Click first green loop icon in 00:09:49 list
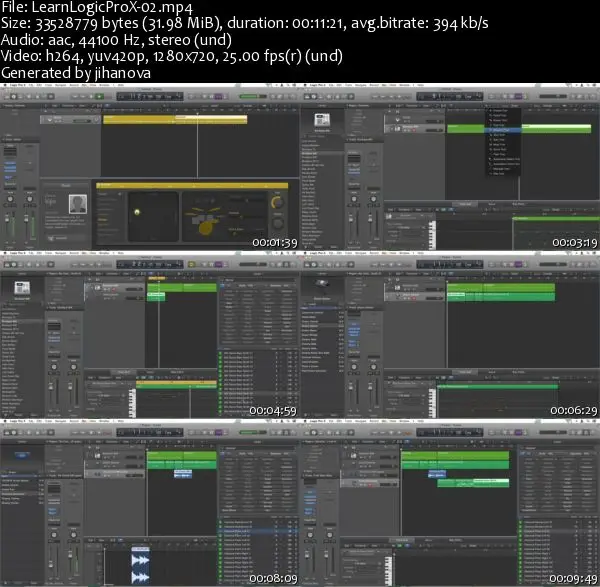The image size is (600, 587). 521,522
